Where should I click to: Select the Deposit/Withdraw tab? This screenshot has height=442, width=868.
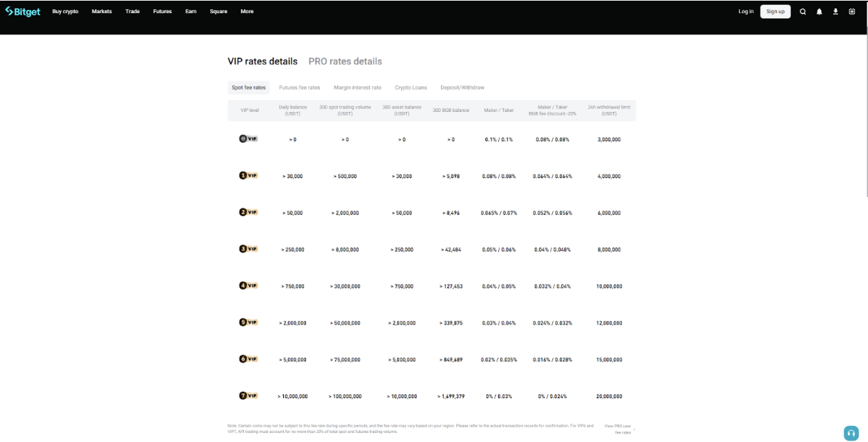[462, 88]
